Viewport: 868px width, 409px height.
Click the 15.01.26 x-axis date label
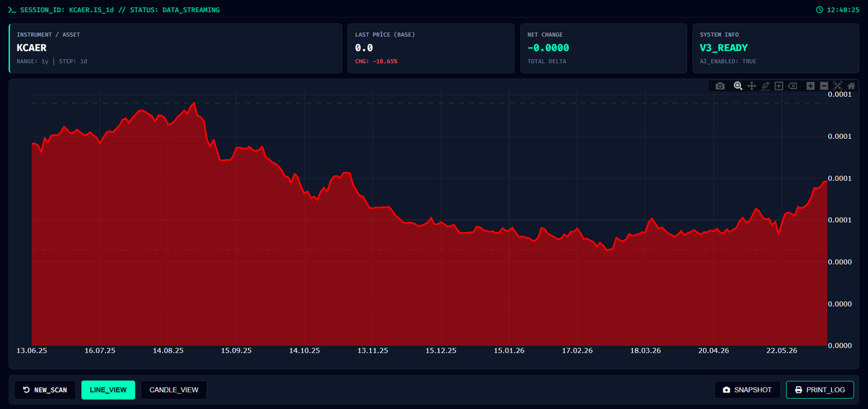509,350
